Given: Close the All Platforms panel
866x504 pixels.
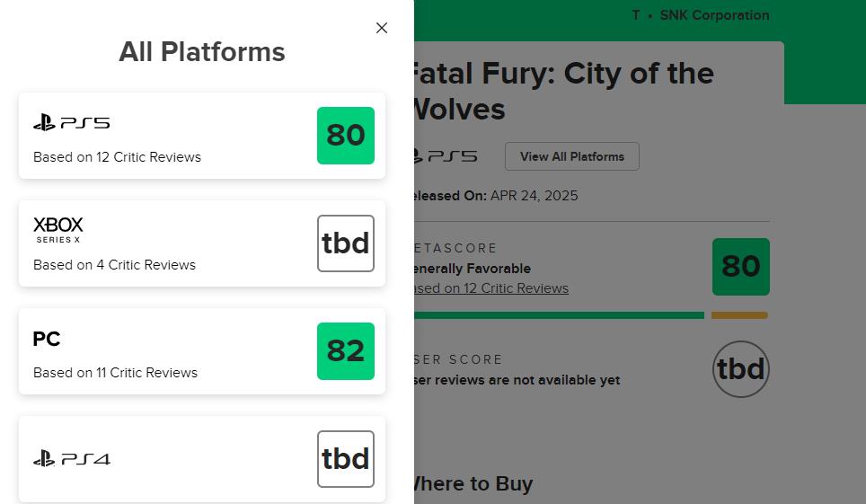Looking at the screenshot, I should coord(382,28).
